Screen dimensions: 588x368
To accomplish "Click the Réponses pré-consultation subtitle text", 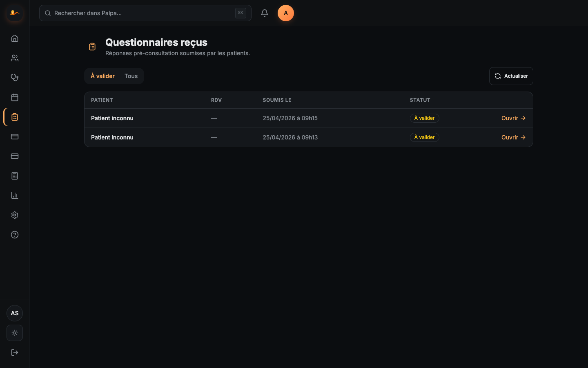I will click(x=178, y=53).
